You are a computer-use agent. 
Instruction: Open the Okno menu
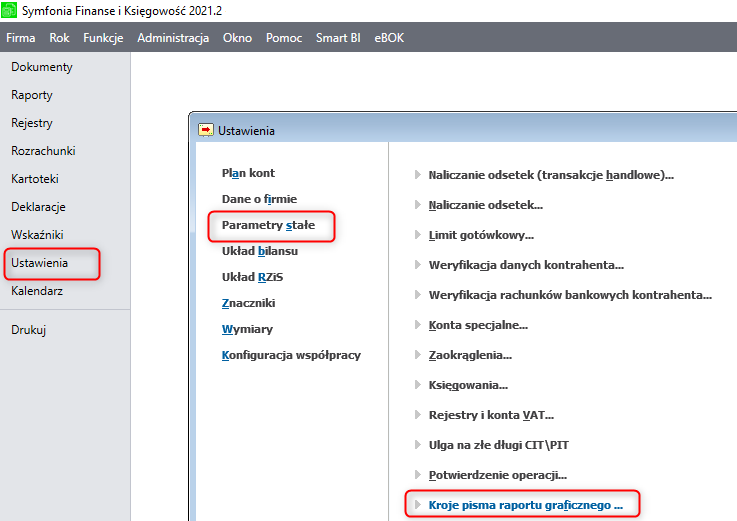[x=237, y=38]
